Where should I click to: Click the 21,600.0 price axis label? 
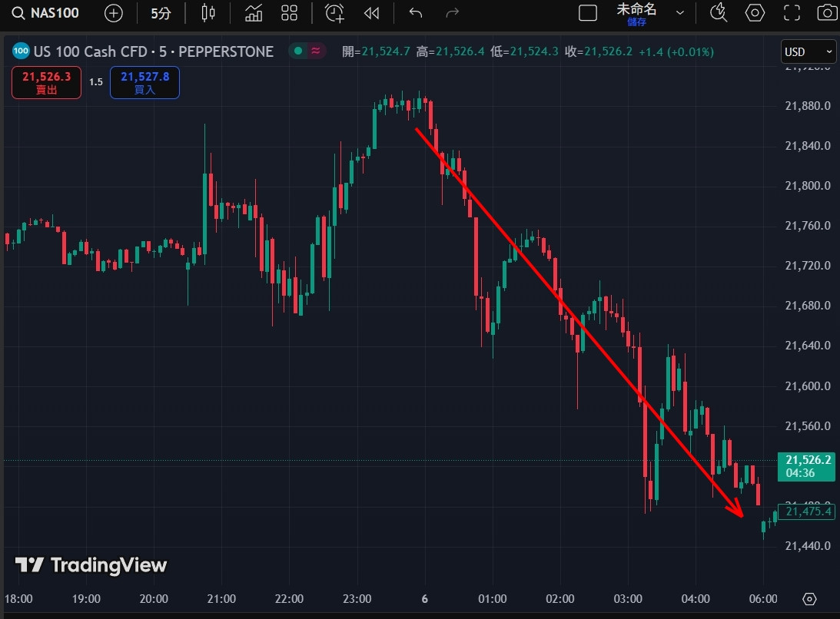coord(807,386)
